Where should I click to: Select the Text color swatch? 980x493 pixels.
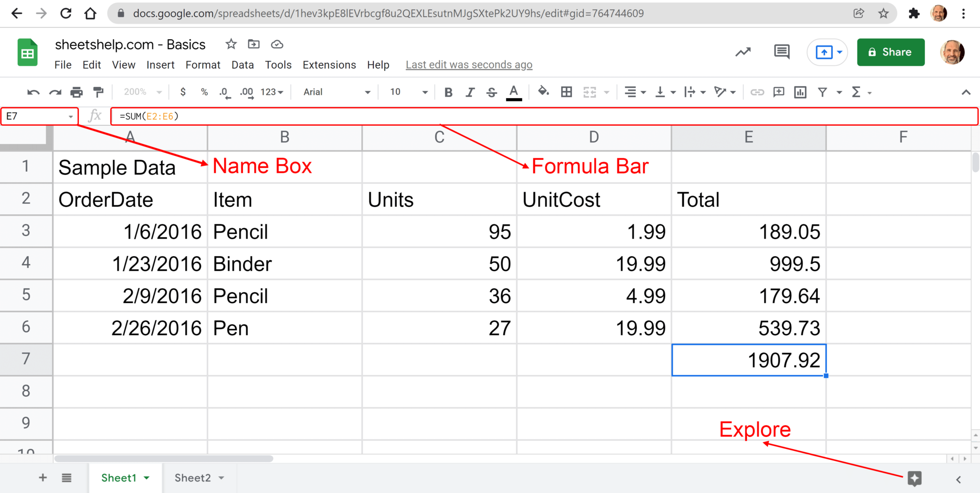[513, 92]
